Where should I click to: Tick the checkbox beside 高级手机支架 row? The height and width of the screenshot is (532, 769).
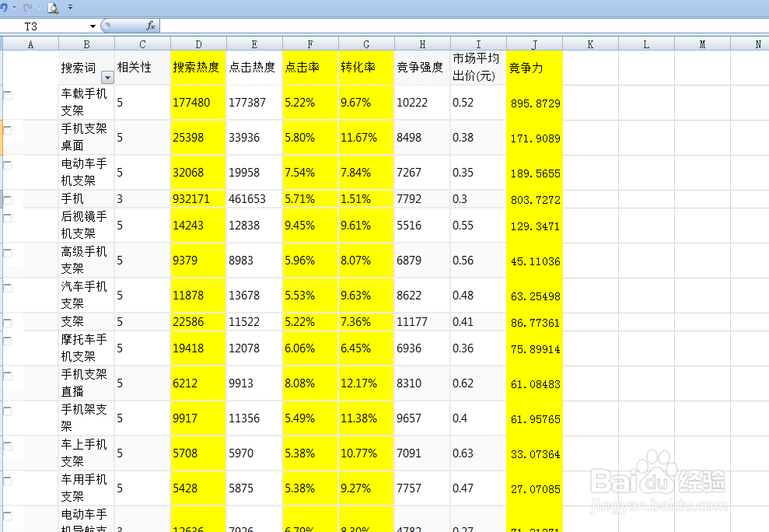7,253
